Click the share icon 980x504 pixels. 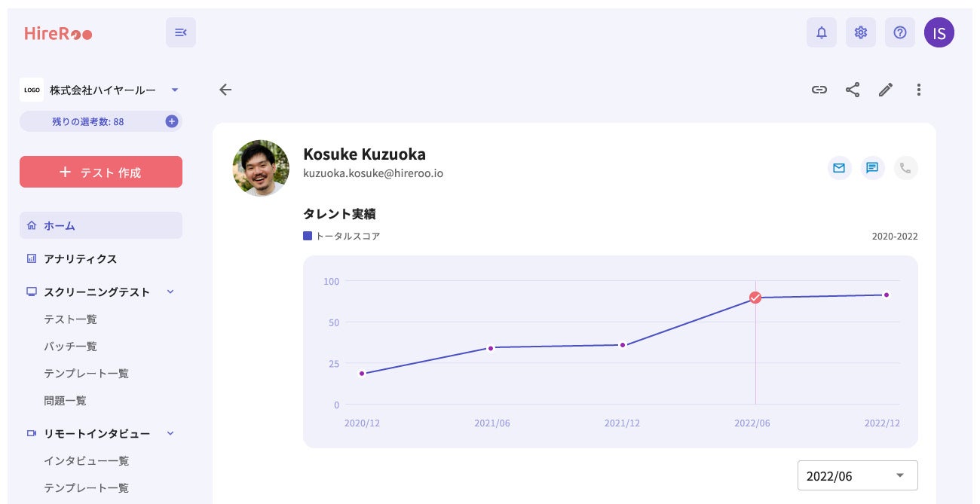point(853,90)
